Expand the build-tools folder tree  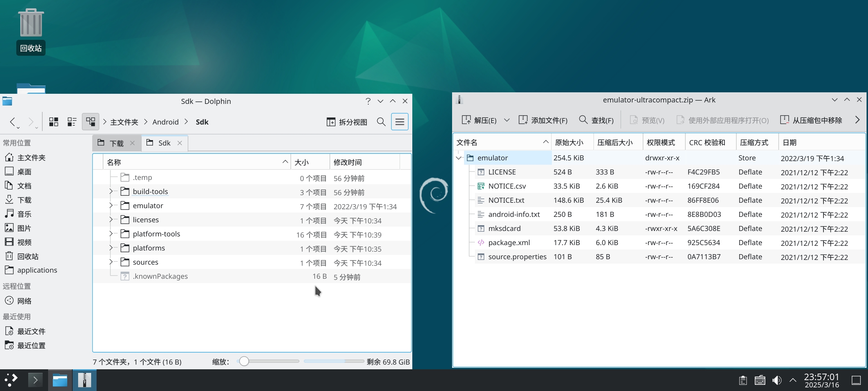pyautogui.click(x=111, y=191)
